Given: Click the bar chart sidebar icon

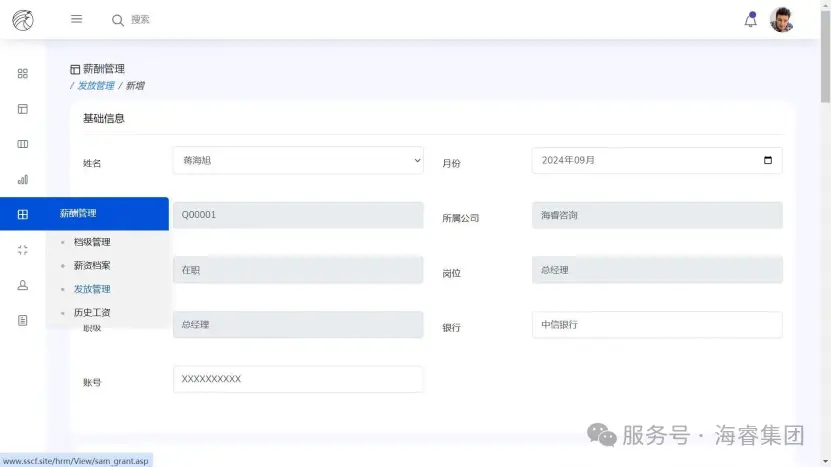Looking at the screenshot, I should (23, 180).
